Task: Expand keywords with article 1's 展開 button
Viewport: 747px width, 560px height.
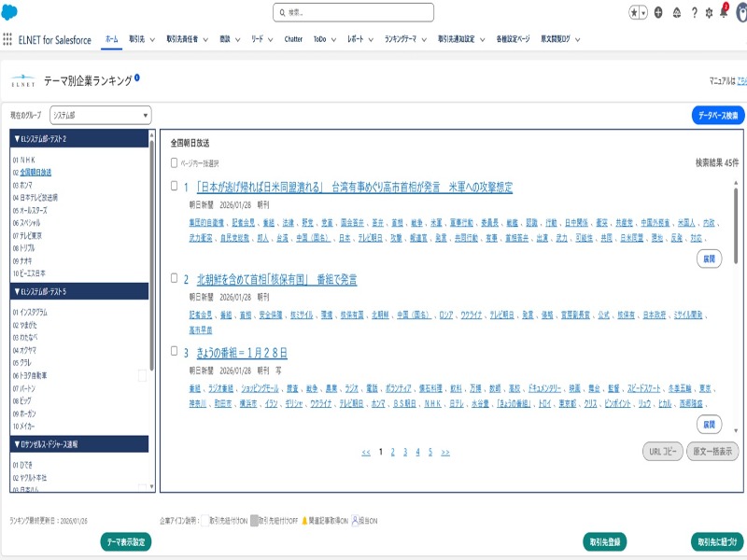Action: 709,259
